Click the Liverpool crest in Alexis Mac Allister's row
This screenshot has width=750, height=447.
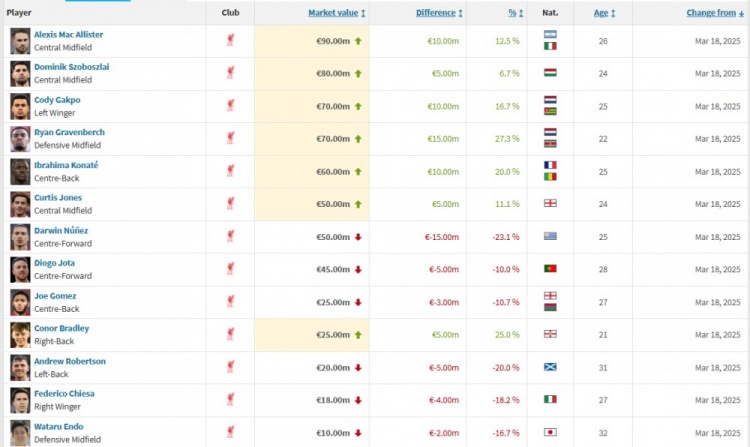[x=231, y=41]
